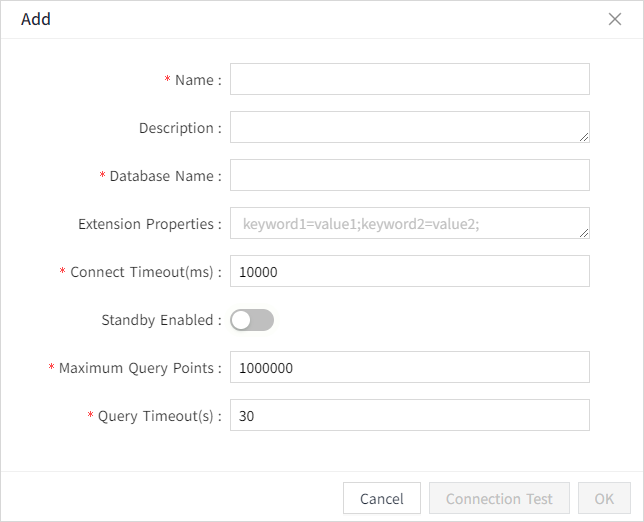Click the "Database Name" label
Viewport: 644px width, 522px height.
pos(160,176)
